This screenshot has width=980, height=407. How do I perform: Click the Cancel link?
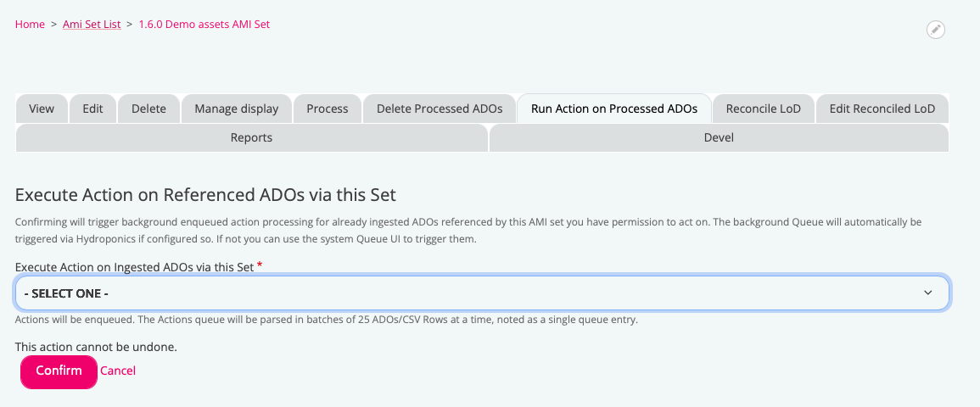pos(118,371)
